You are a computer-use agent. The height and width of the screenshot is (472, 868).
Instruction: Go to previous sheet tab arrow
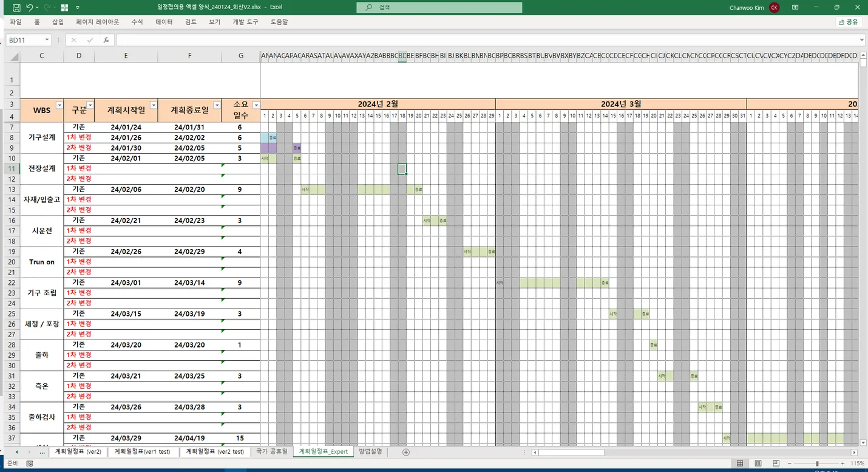click(x=16, y=452)
